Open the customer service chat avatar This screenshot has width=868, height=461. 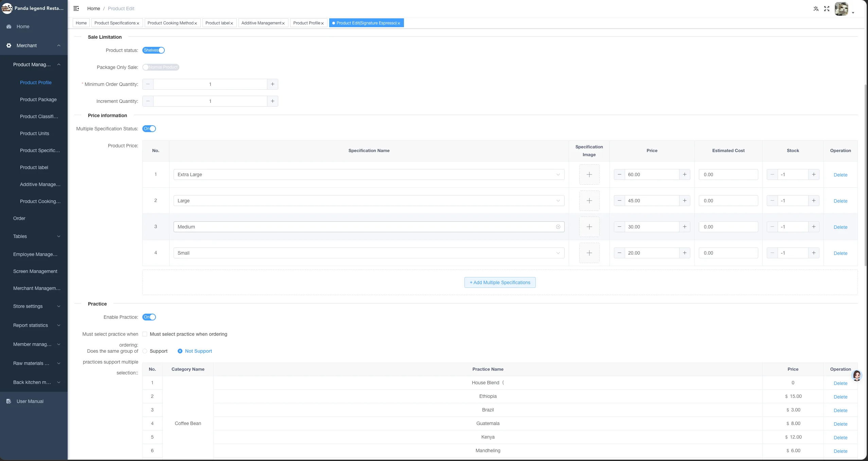[x=857, y=375]
